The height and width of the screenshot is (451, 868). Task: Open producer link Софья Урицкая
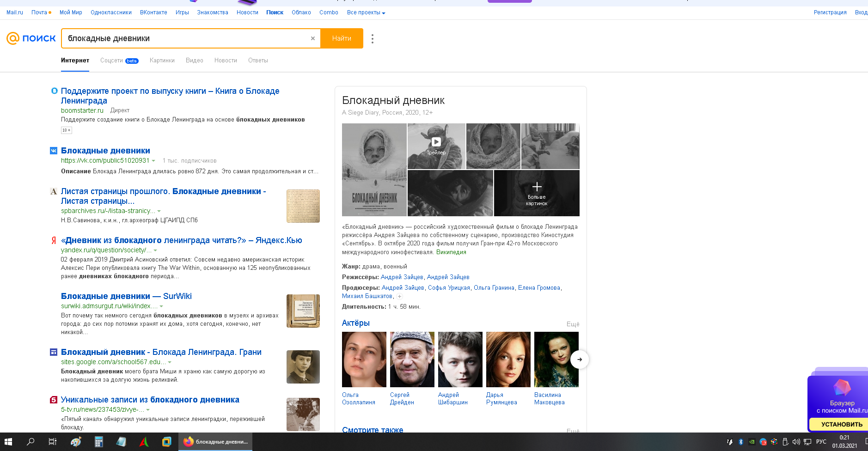tap(449, 288)
